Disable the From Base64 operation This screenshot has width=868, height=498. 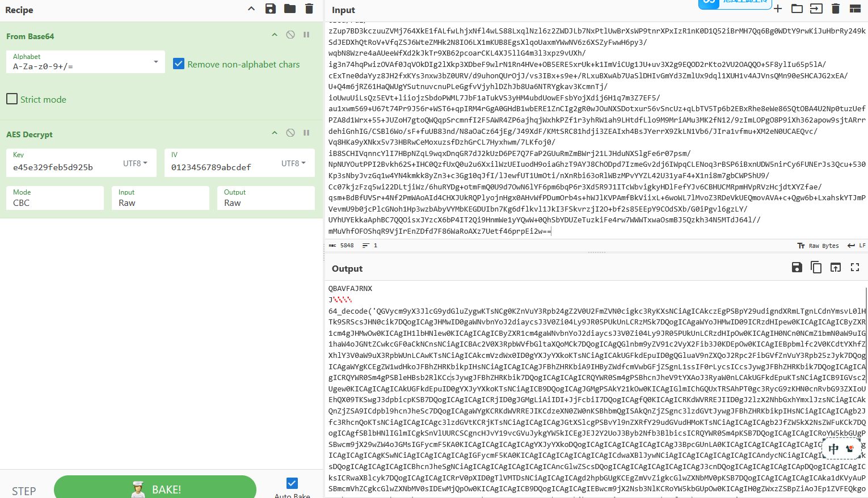click(290, 35)
